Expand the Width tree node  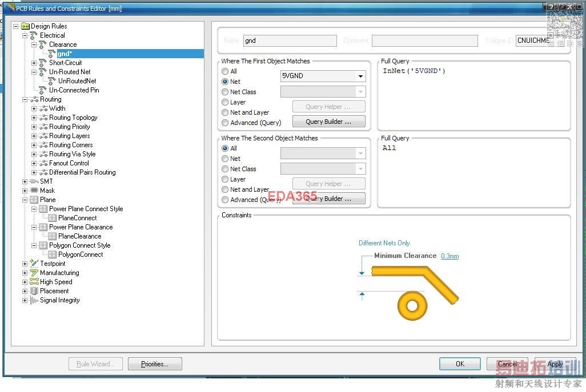pyautogui.click(x=34, y=108)
